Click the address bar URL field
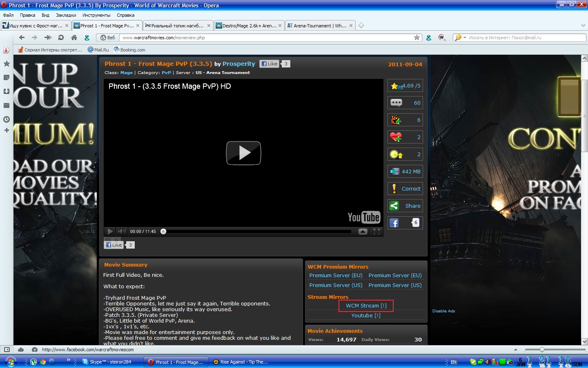 pos(267,38)
